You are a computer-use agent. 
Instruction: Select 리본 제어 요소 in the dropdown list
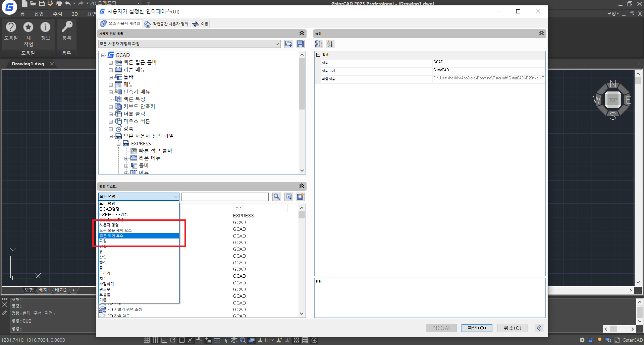pos(139,236)
